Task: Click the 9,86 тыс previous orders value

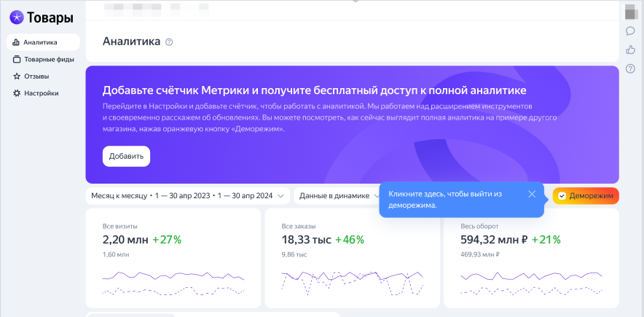Action: 294,254
